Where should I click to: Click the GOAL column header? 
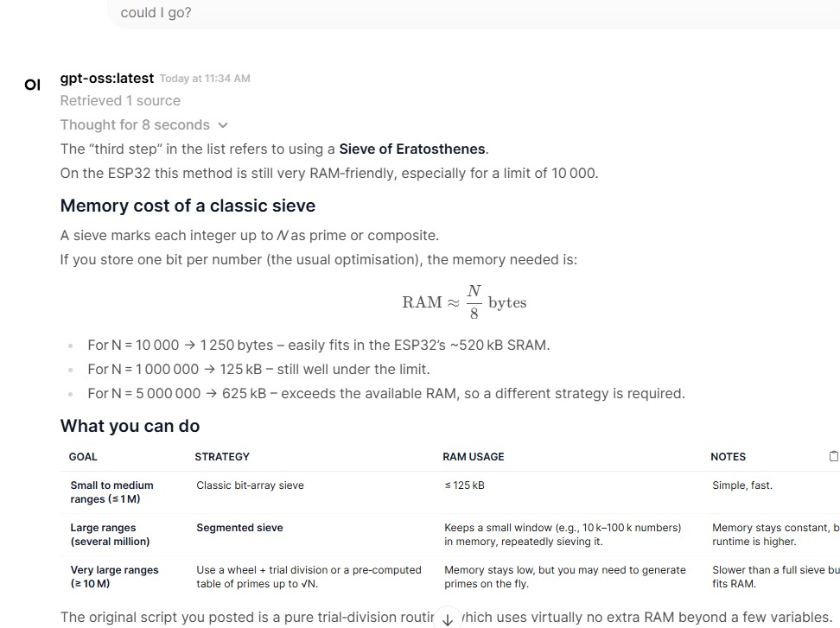pyautogui.click(x=83, y=457)
